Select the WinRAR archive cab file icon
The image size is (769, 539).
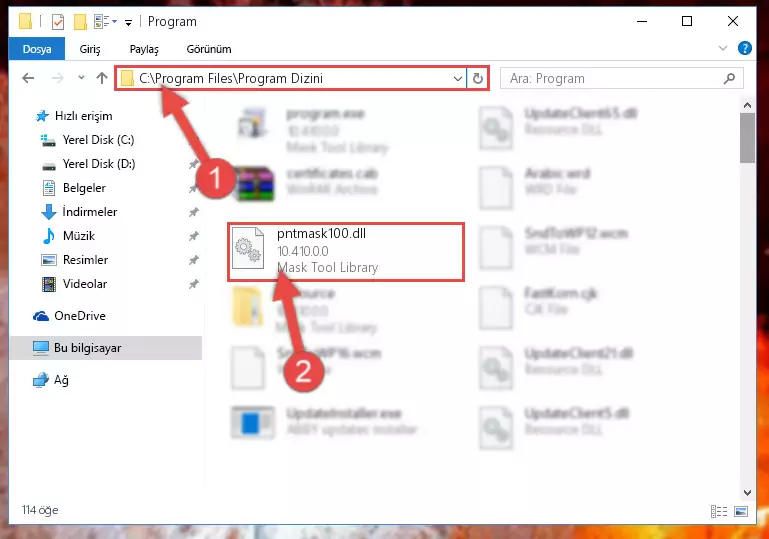[254, 184]
